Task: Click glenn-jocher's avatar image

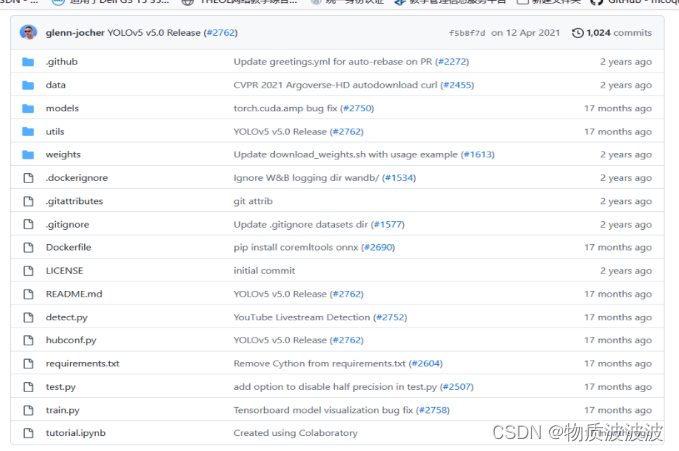Action: (28, 32)
